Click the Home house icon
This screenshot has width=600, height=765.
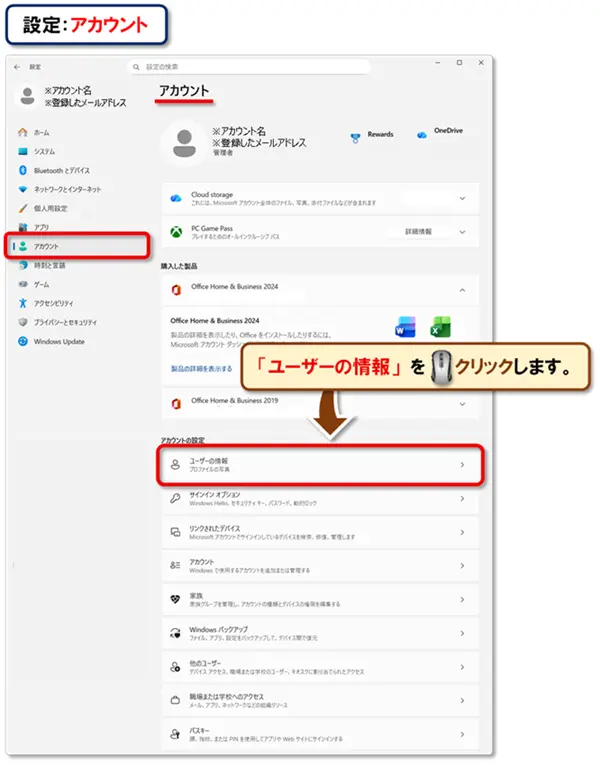[22, 132]
